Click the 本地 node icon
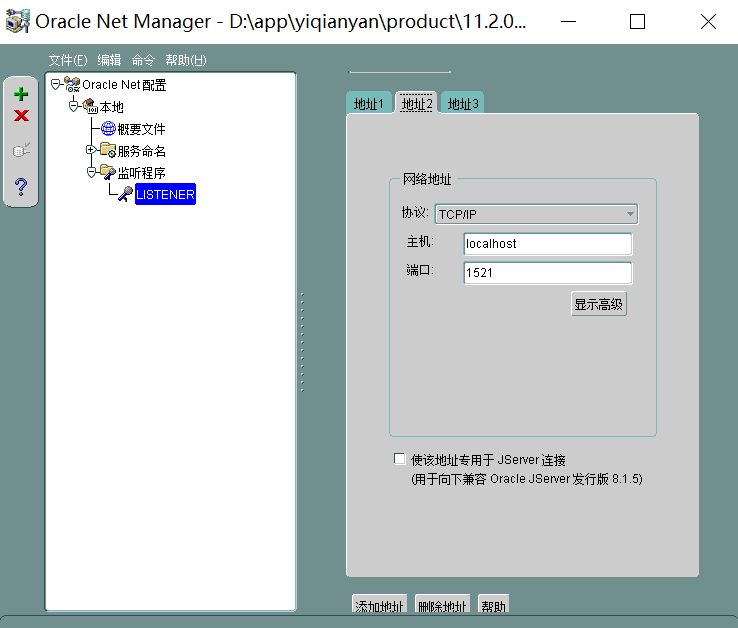 point(90,106)
